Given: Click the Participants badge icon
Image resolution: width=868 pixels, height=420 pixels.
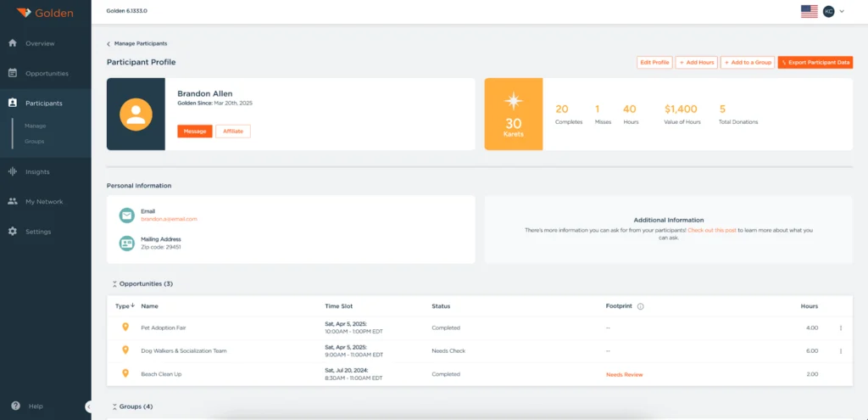Looking at the screenshot, I should [13, 103].
